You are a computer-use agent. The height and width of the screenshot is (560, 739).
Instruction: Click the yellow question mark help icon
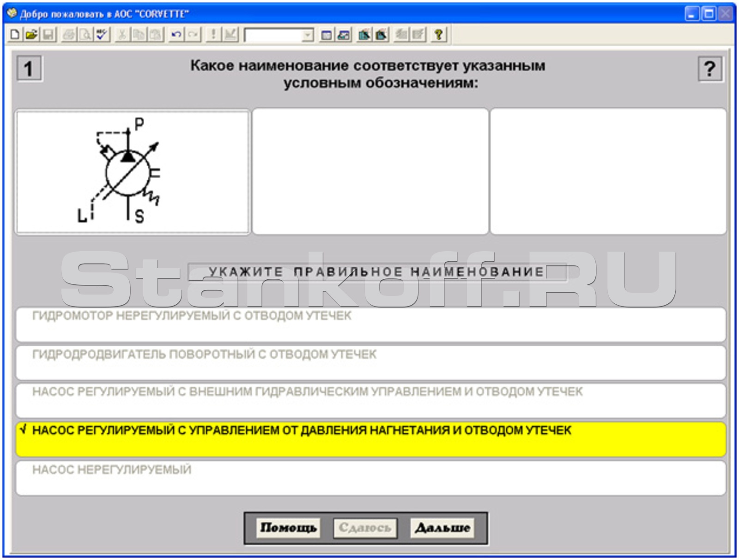pyautogui.click(x=438, y=35)
